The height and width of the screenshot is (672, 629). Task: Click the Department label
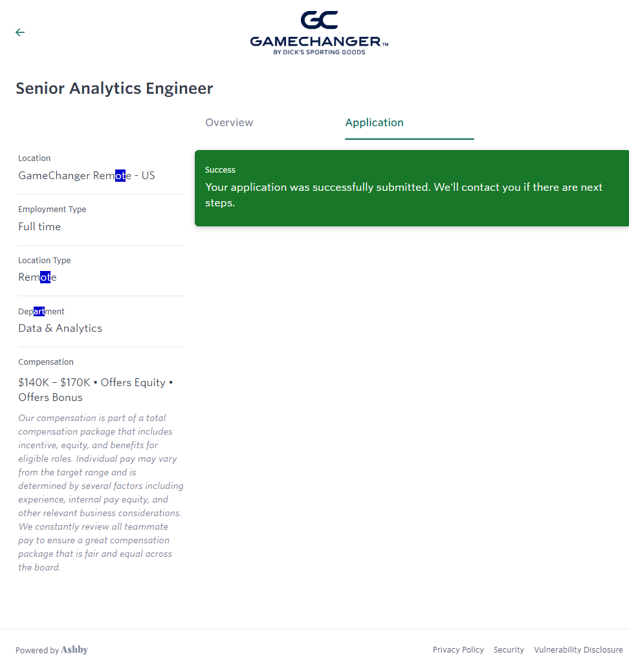coord(41,312)
